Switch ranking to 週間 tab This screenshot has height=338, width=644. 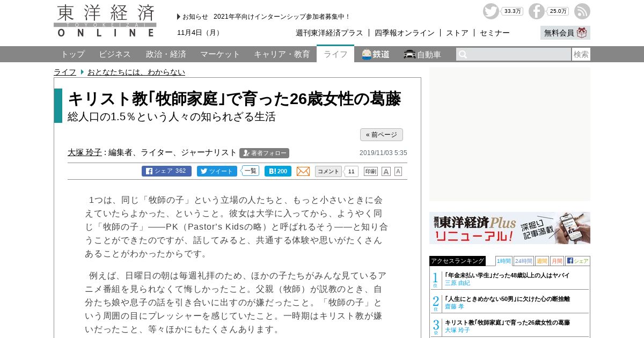542,261
